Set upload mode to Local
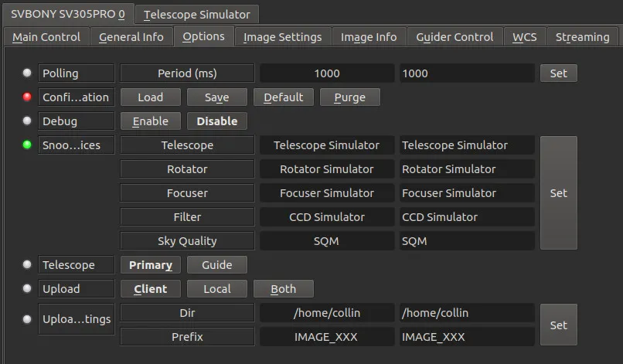Viewport: 623px width, 364px height. pyautogui.click(x=217, y=289)
